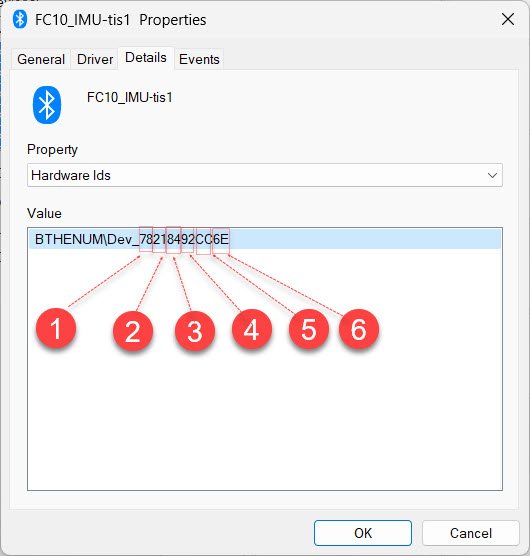
Task: Switch to the General tab
Action: 41,59
